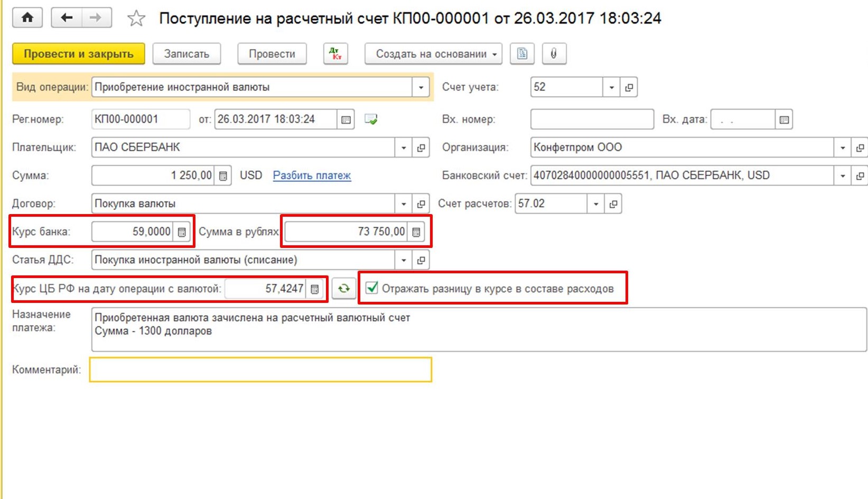
Task: Open calculator for Курс банка field
Action: click(182, 232)
